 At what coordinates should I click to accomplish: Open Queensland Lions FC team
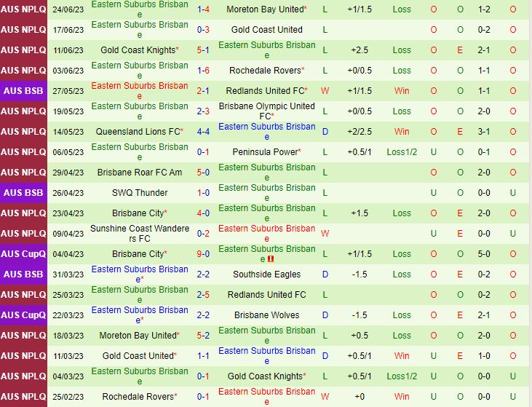[x=138, y=132]
